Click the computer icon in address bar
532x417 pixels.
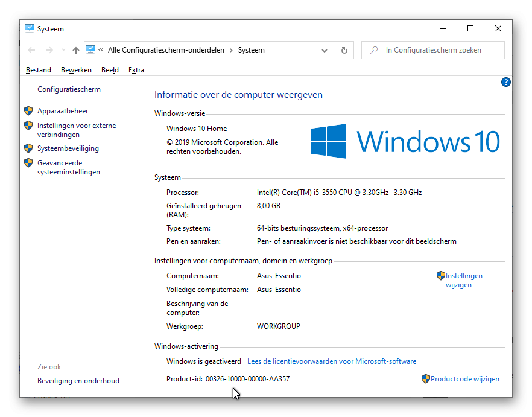tap(90, 50)
